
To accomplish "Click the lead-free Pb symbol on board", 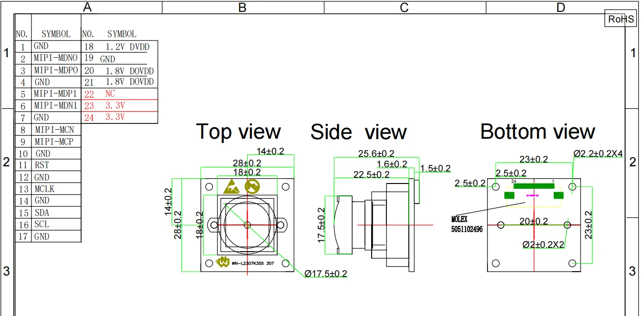I will [252, 186].
